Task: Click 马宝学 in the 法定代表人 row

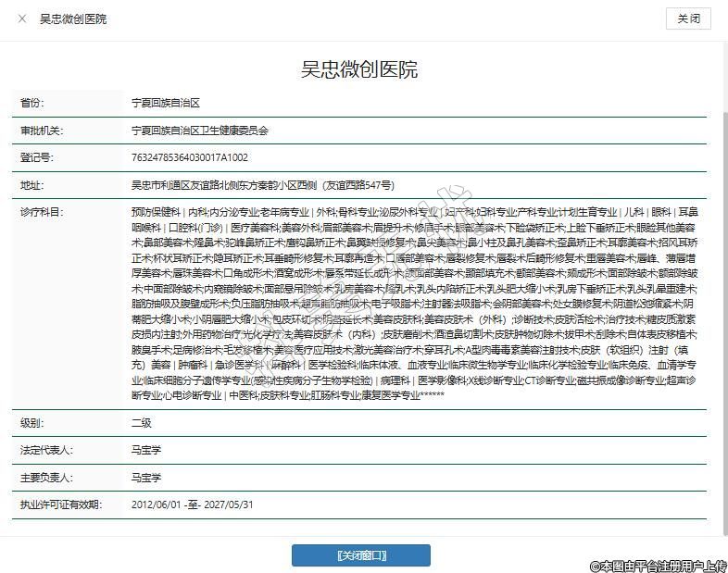Action: [146, 451]
